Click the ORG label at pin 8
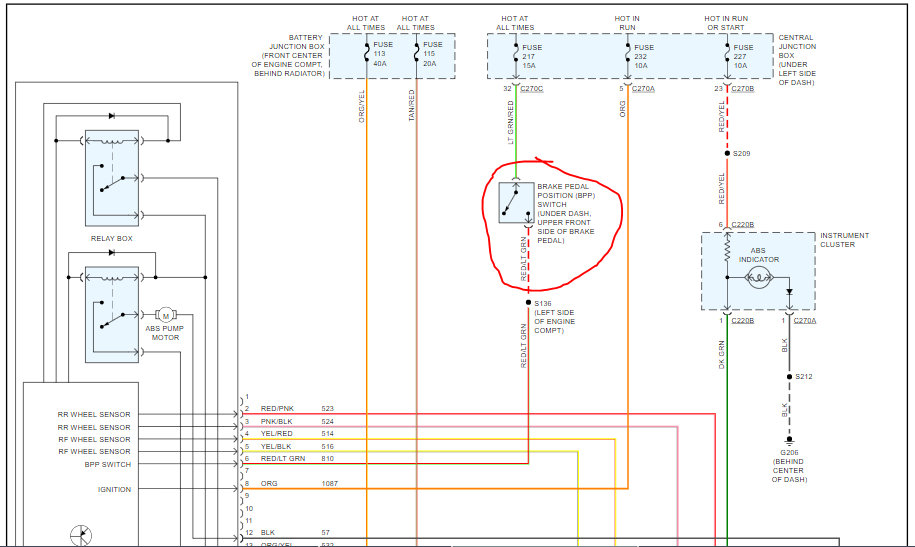Viewport: 915px width, 547px height. (x=269, y=483)
